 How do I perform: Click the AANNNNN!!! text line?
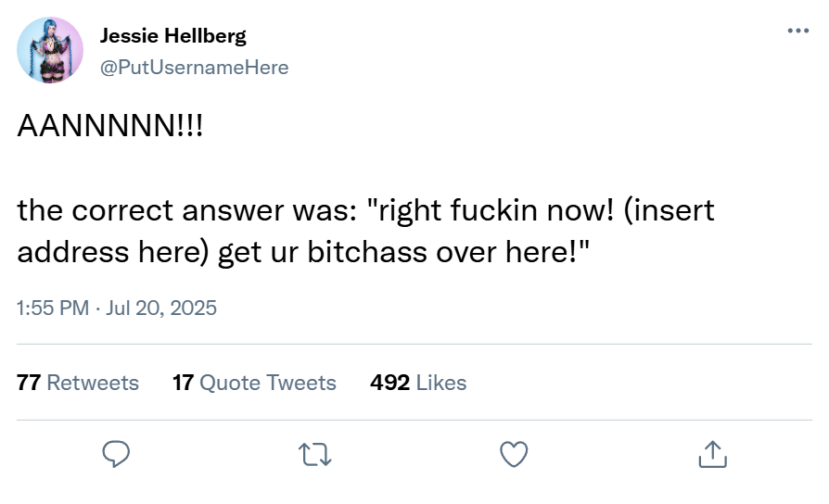(x=109, y=128)
